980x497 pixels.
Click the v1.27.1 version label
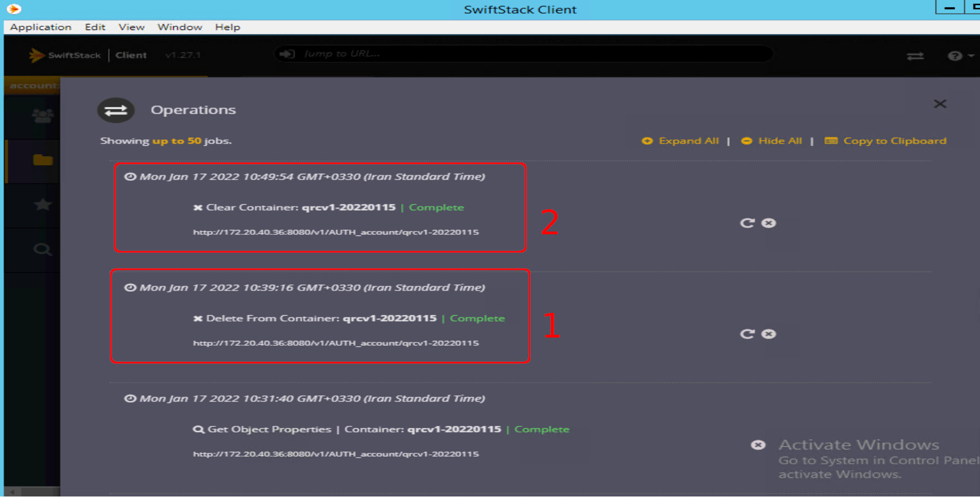(x=183, y=55)
